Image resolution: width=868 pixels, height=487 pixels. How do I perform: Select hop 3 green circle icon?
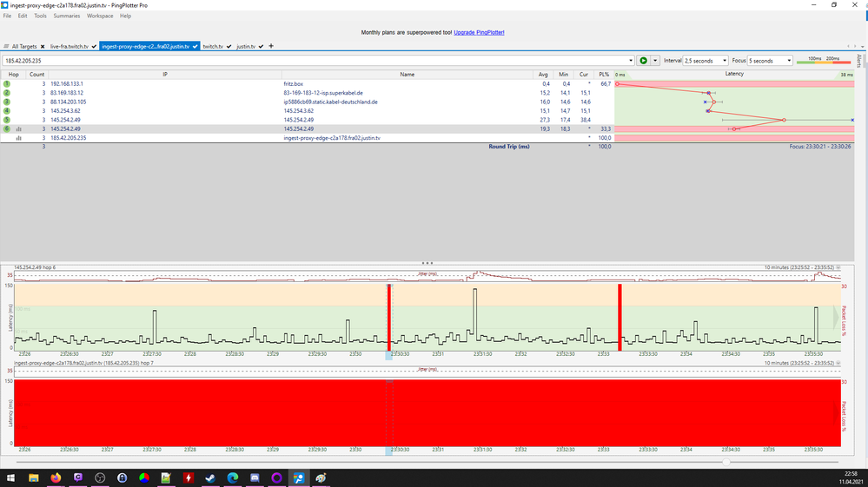(x=7, y=102)
